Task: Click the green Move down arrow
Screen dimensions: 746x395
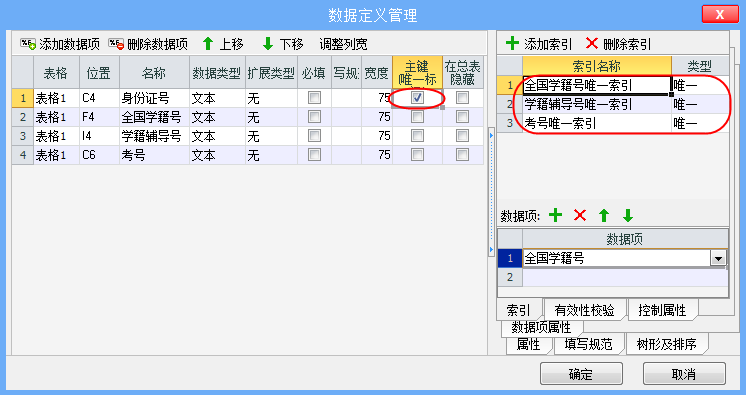Action: click(268, 44)
